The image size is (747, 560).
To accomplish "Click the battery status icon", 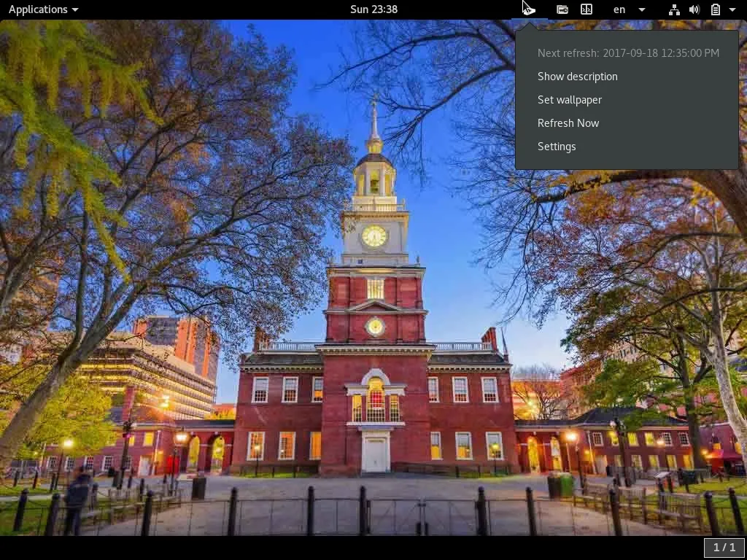I will [x=716, y=9].
